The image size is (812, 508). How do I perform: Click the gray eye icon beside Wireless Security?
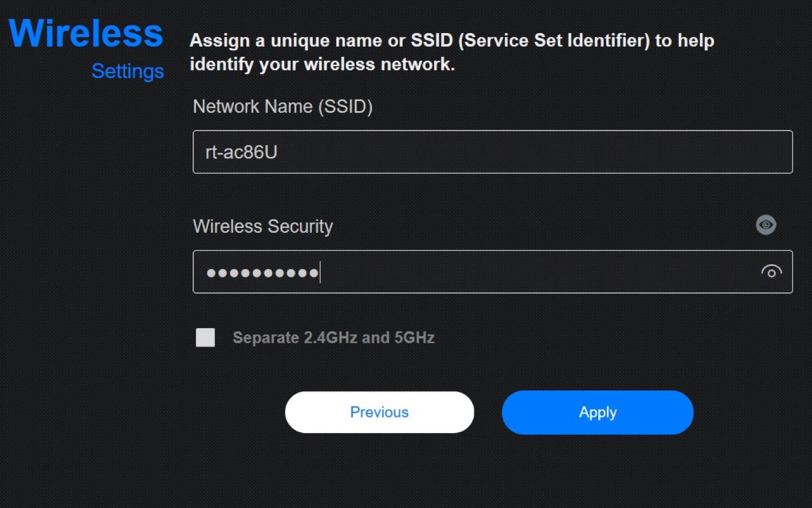coord(765,225)
